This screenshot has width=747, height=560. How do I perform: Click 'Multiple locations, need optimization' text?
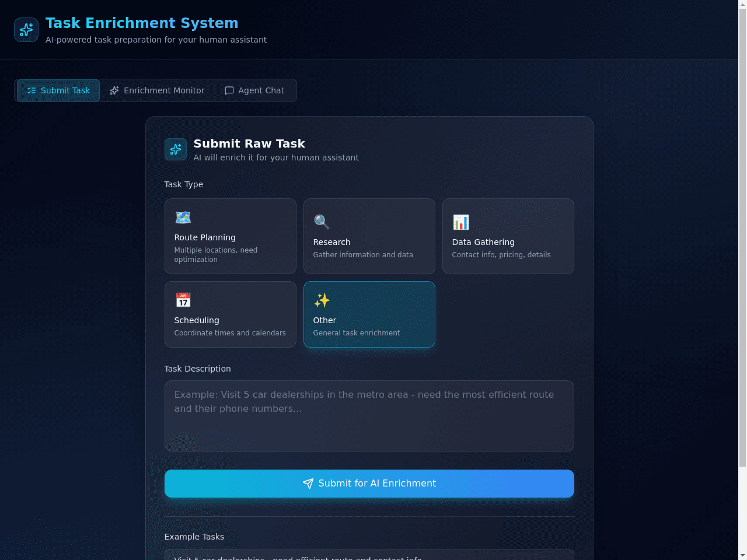pyautogui.click(x=216, y=255)
